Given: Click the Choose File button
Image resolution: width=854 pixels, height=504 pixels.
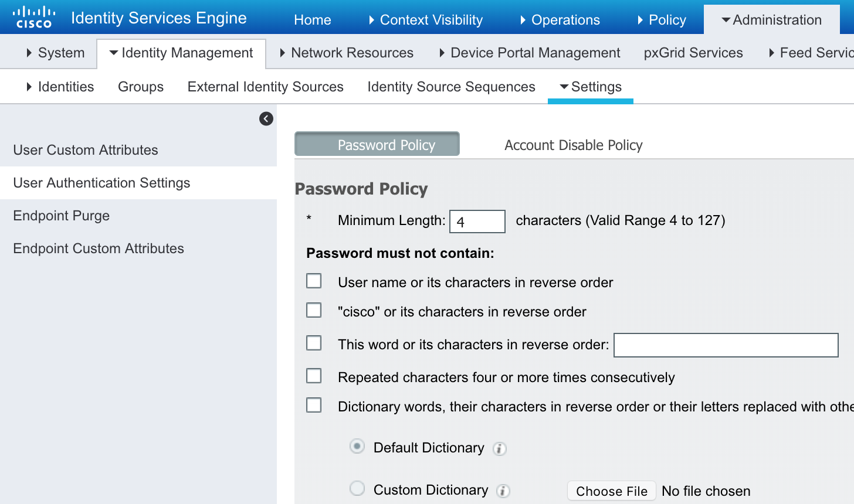Looking at the screenshot, I should click(x=611, y=491).
